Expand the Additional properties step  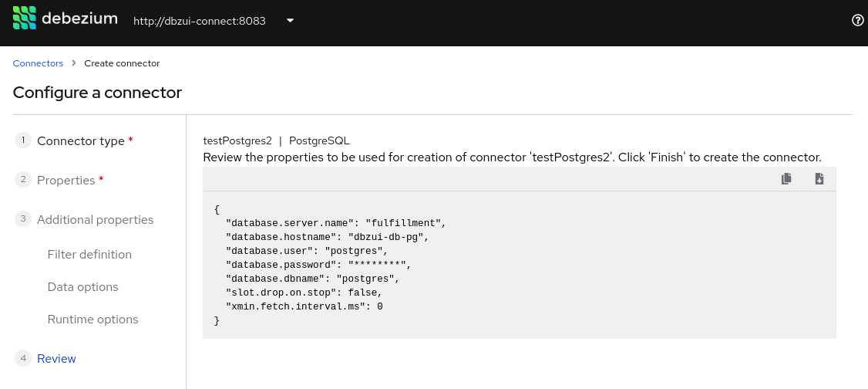pyautogui.click(x=95, y=220)
